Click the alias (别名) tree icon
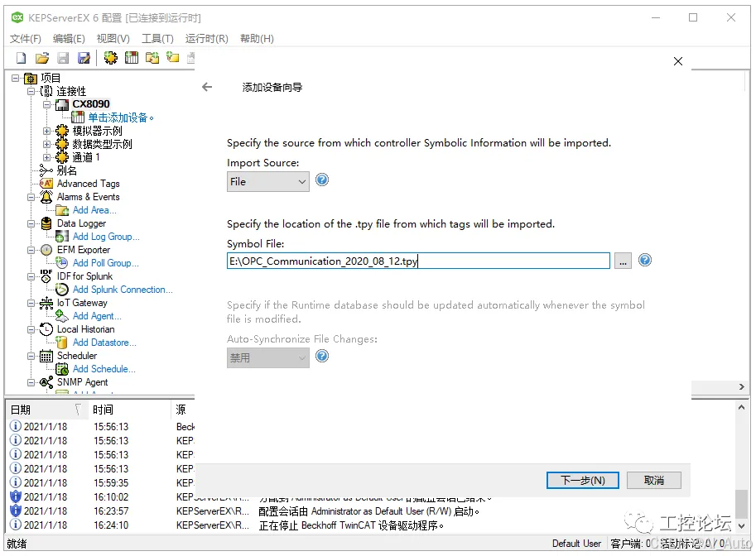The image size is (756, 556). 46,170
